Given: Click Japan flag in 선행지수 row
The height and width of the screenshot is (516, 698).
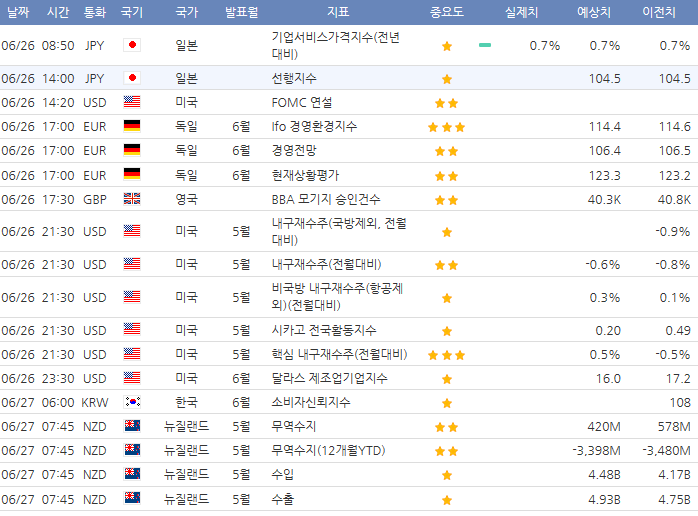Looking at the screenshot, I should click(x=132, y=78).
